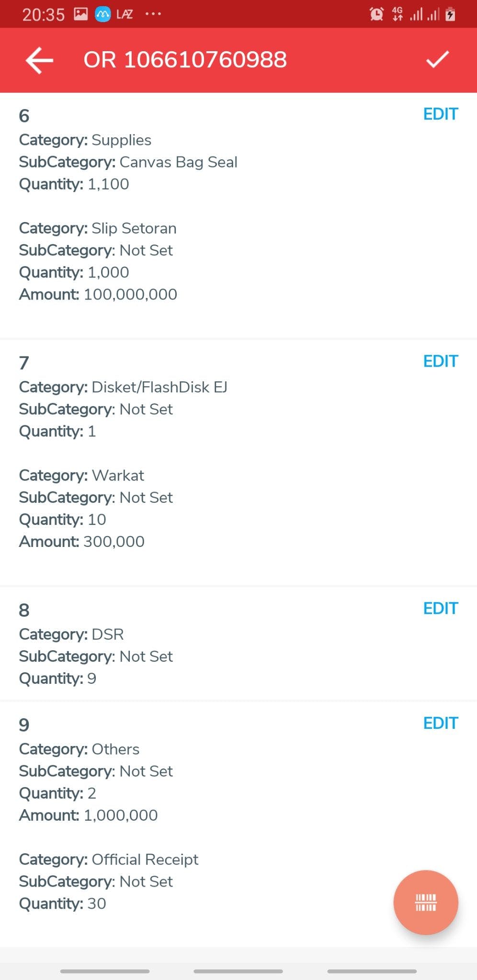Tap the image notification icon
The width and height of the screenshot is (477, 980).
point(80,14)
